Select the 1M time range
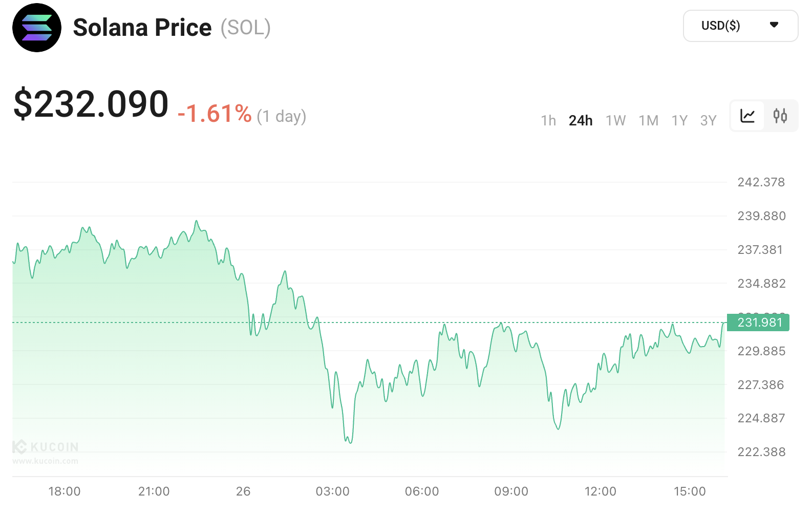812x516 pixels. pos(649,121)
